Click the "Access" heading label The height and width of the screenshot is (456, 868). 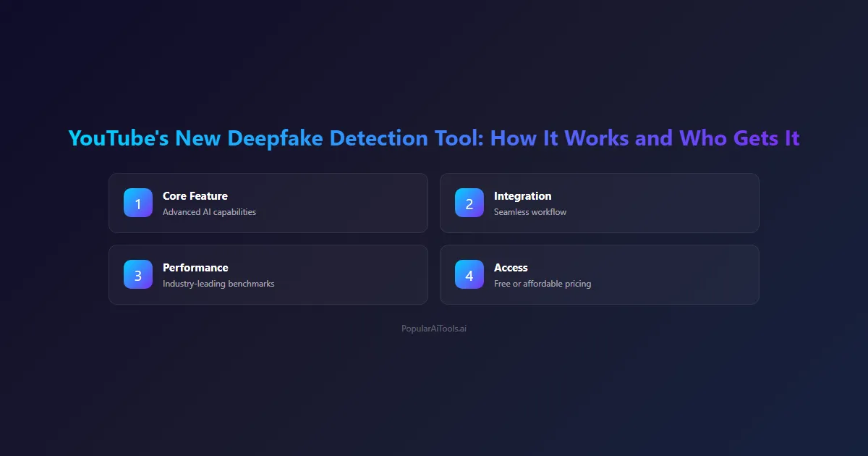[x=511, y=267]
